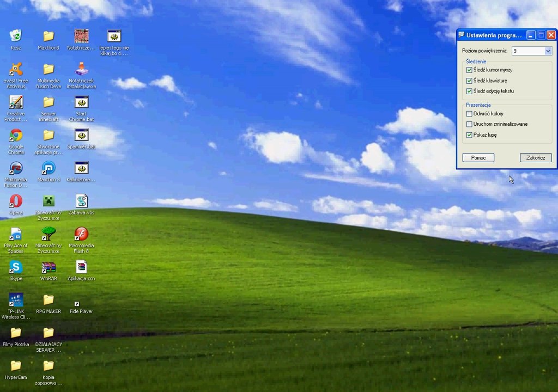This screenshot has height=392, width=558.
Task: Disable the 'Śledź kursor myszy' checkbox
Action: tap(469, 70)
